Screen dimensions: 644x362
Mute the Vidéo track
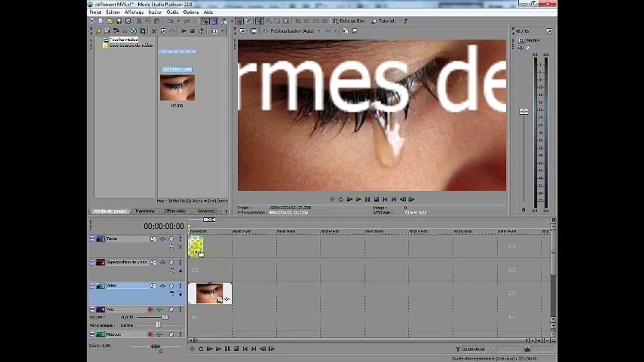171,286
